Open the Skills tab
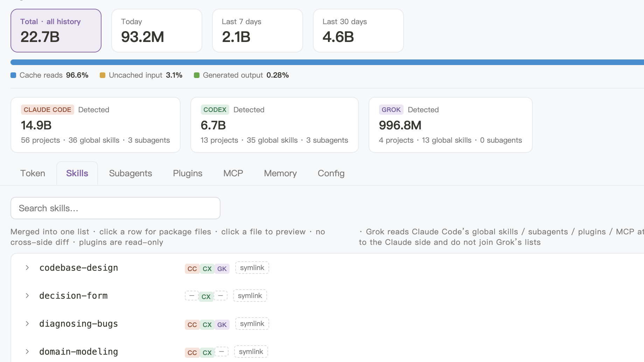This screenshot has height=362, width=644. coord(77,173)
